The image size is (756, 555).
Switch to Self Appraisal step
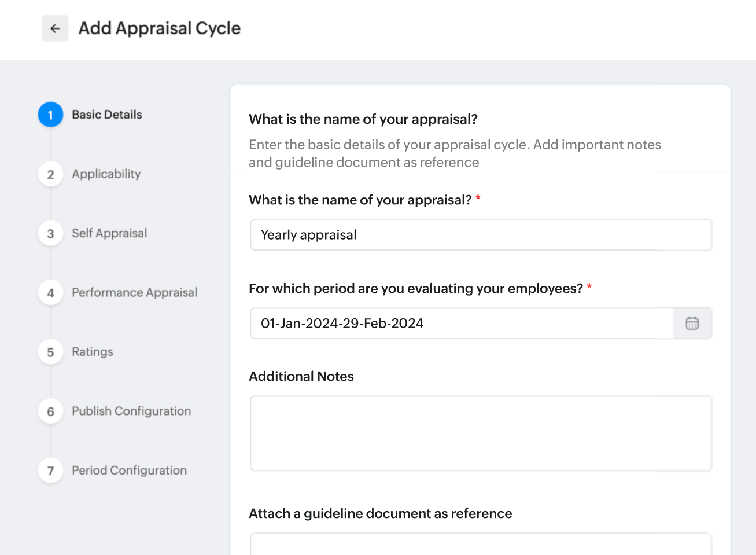pos(109,233)
